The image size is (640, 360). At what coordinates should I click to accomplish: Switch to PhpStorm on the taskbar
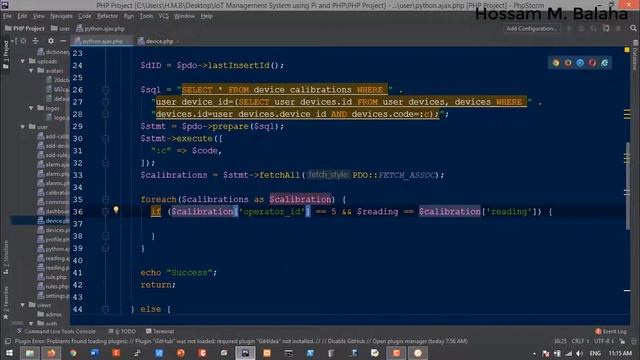245,353
